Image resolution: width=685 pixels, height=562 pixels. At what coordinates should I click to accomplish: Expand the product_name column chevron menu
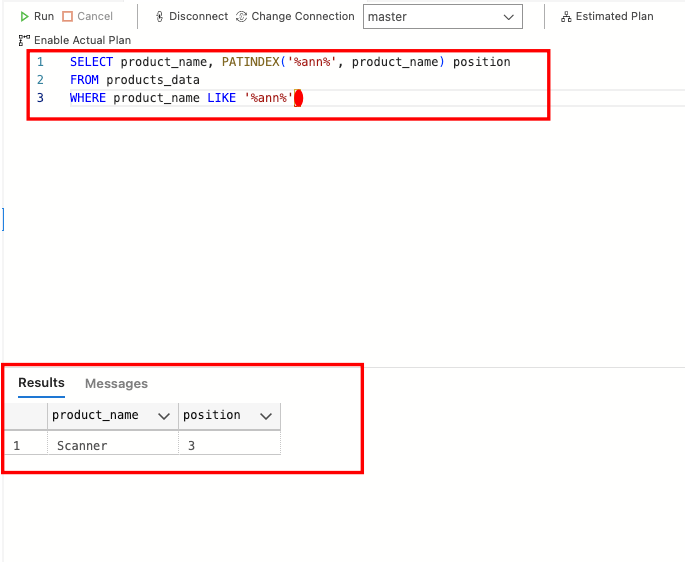tap(164, 416)
